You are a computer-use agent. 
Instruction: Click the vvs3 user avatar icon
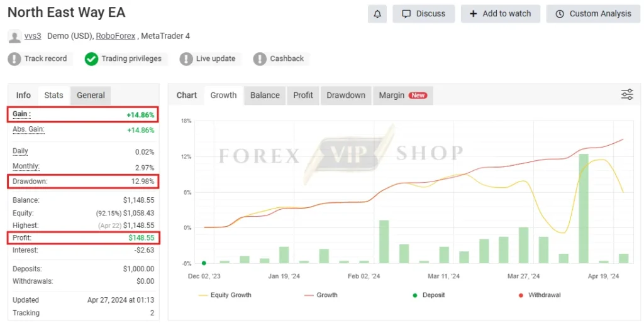click(14, 36)
